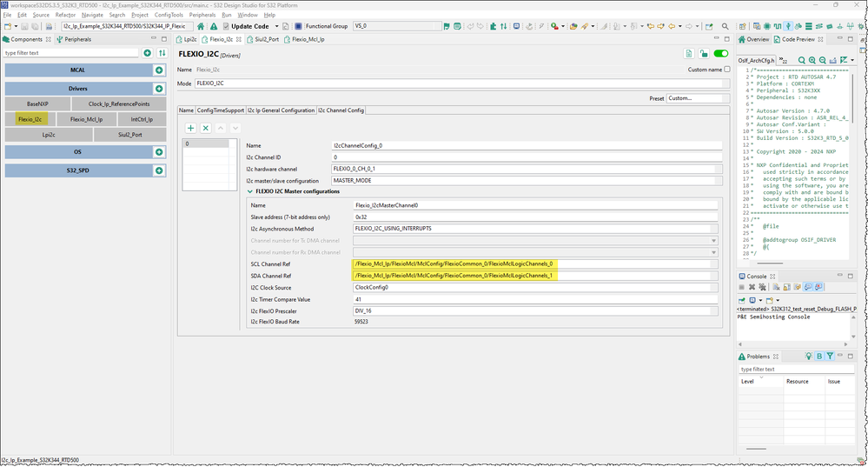Toggle the B button in Problems panel
Viewport: 868px width, 467px height.
click(x=819, y=357)
